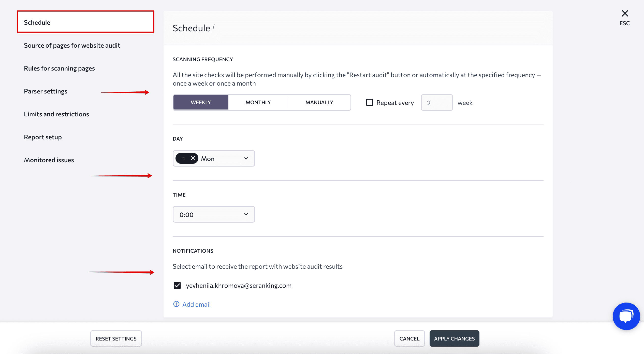Select the Schedule menu item
Image resolution: width=644 pixels, height=354 pixels.
click(x=85, y=22)
